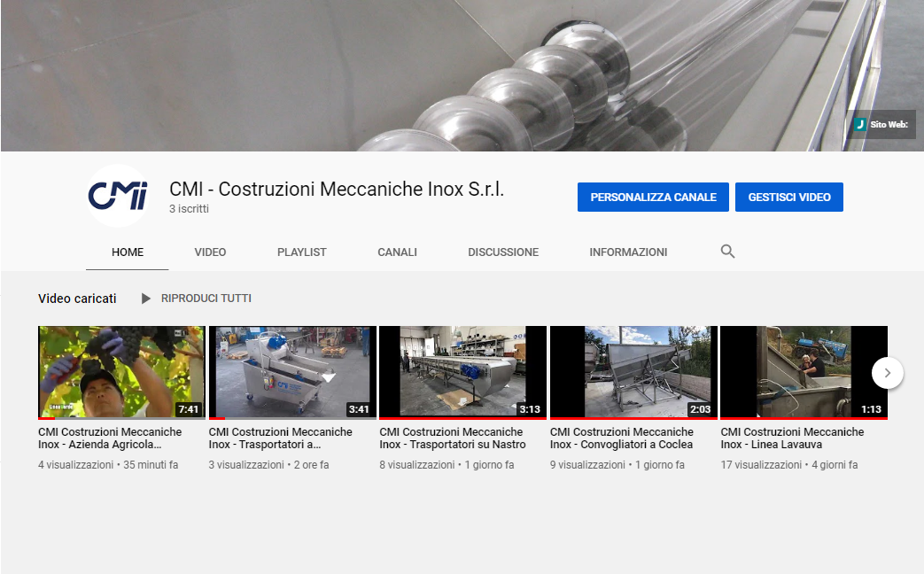Go to the CANALI tab
The image size is (924, 574).
397,252
